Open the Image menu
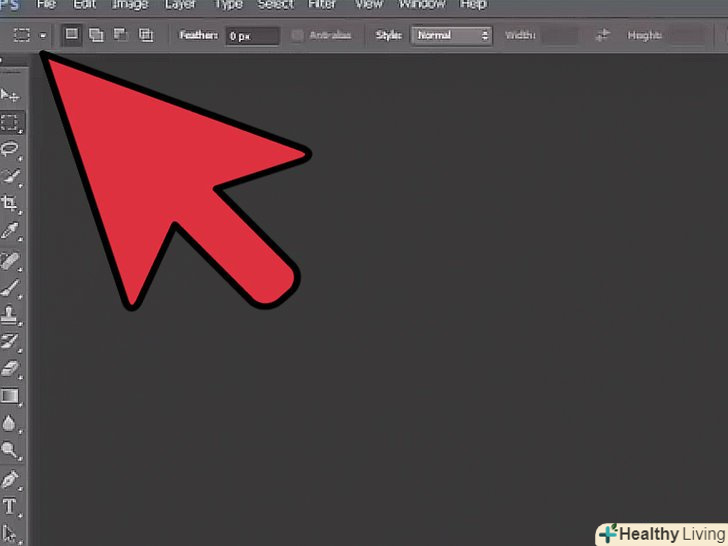The image size is (728, 546). (130, 5)
